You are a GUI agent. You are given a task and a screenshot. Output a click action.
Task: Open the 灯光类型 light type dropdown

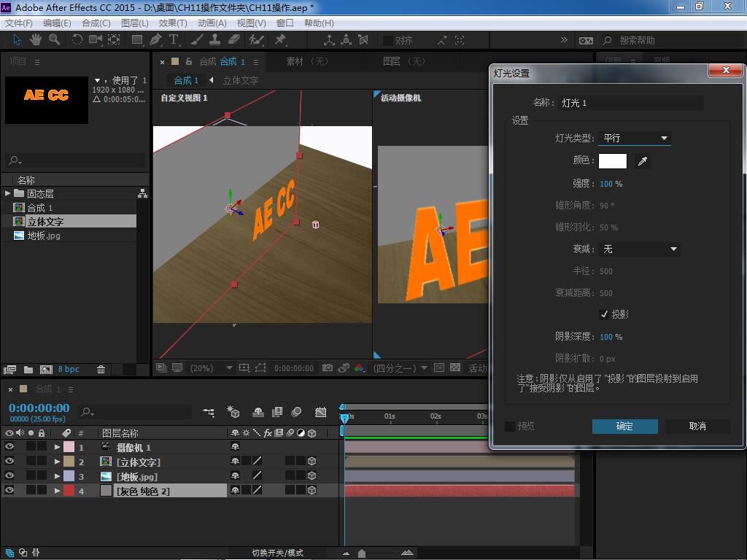tap(635, 138)
